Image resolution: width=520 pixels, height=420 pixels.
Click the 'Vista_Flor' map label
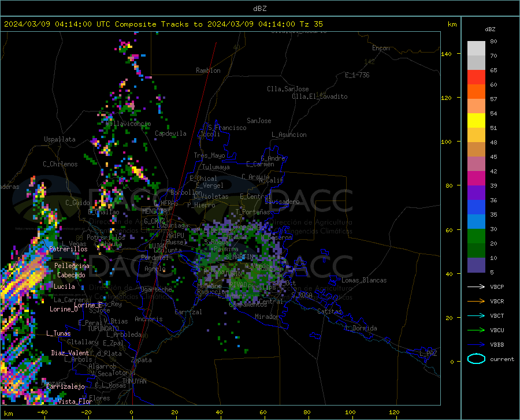75,402
